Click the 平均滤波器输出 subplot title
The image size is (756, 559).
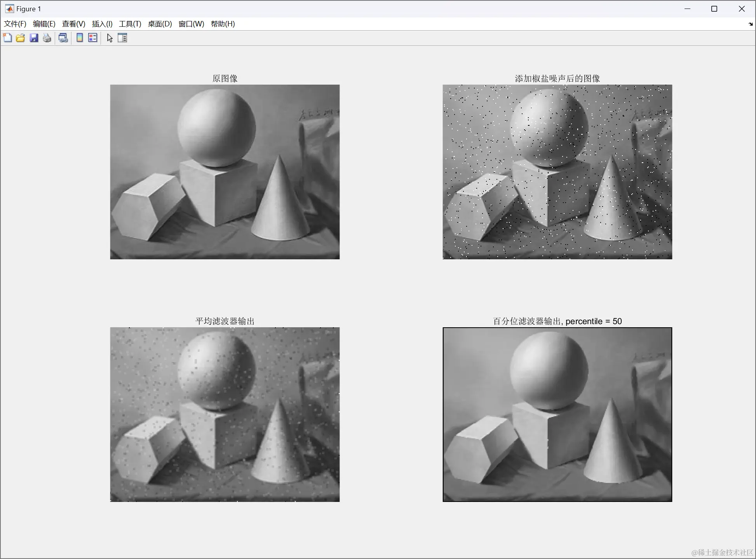coord(225,321)
